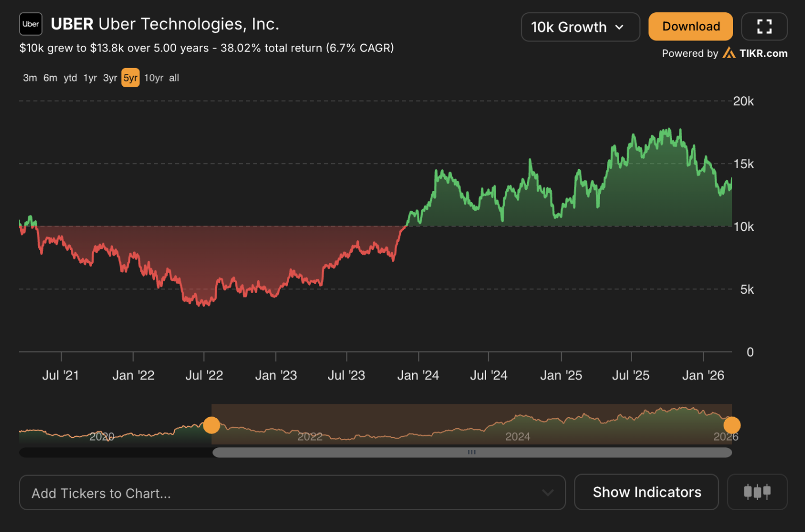The height and width of the screenshot is (532, 805).
Task: Click the Jul '22 x-axis label
Action: point(204,376)
